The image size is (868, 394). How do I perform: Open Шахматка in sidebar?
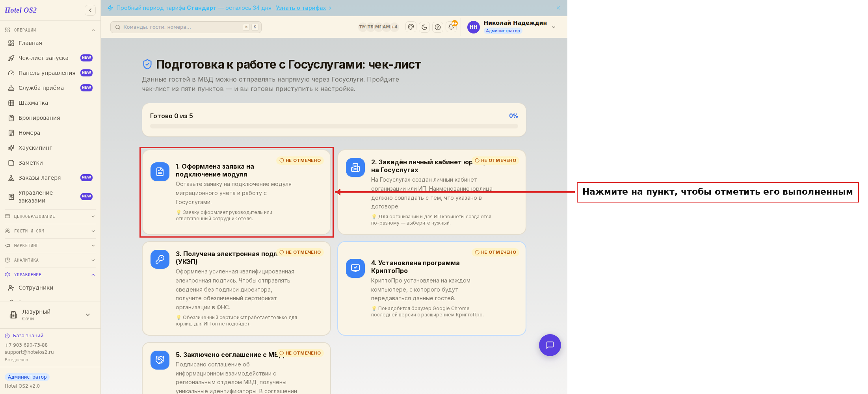click(x=50, y=103)
